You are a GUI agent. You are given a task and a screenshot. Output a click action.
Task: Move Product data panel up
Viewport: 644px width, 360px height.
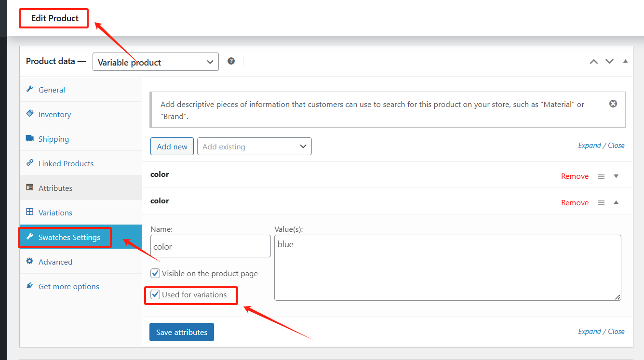click(594, 61)
